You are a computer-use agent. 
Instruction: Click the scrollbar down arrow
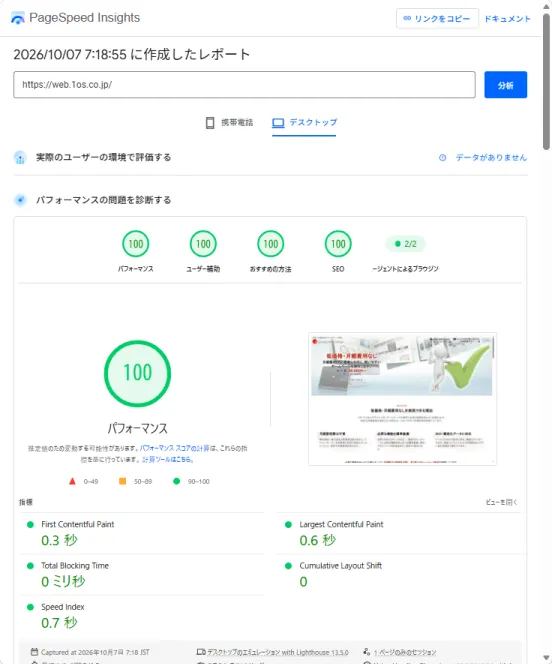coord(546,658)
